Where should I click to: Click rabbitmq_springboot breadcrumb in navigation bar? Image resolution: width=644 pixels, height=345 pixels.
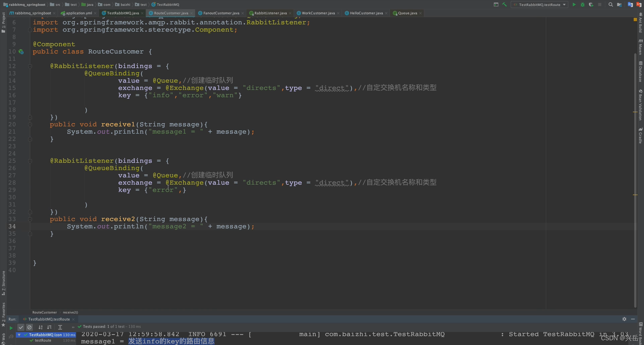pos(24,5)
